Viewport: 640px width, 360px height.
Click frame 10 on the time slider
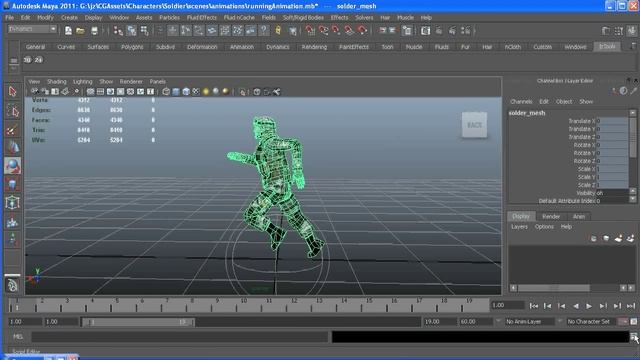point(243,305)
